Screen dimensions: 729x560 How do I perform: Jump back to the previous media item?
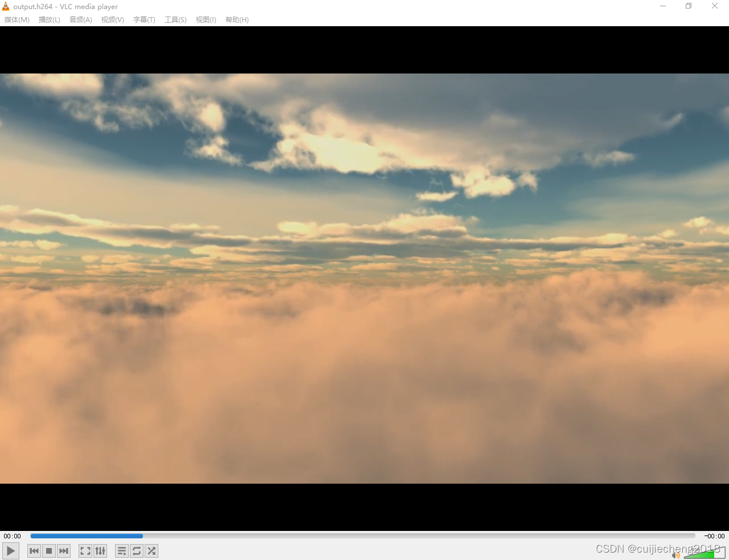tap(34, 551)
